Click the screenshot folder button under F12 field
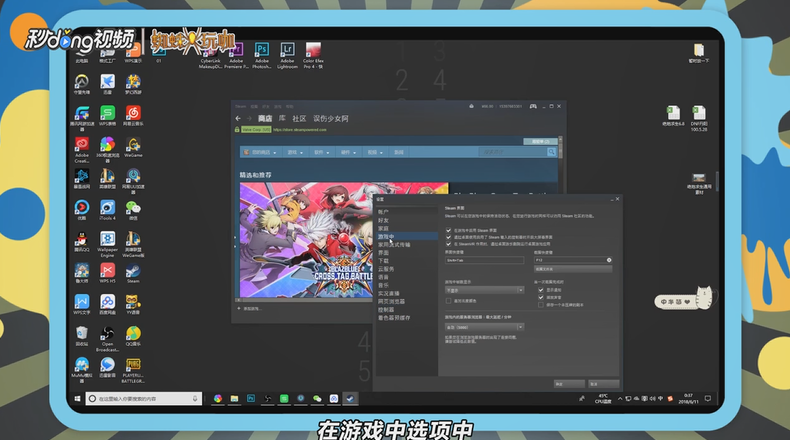The width and height of the screenshot is (790, 440). (573, 269)
